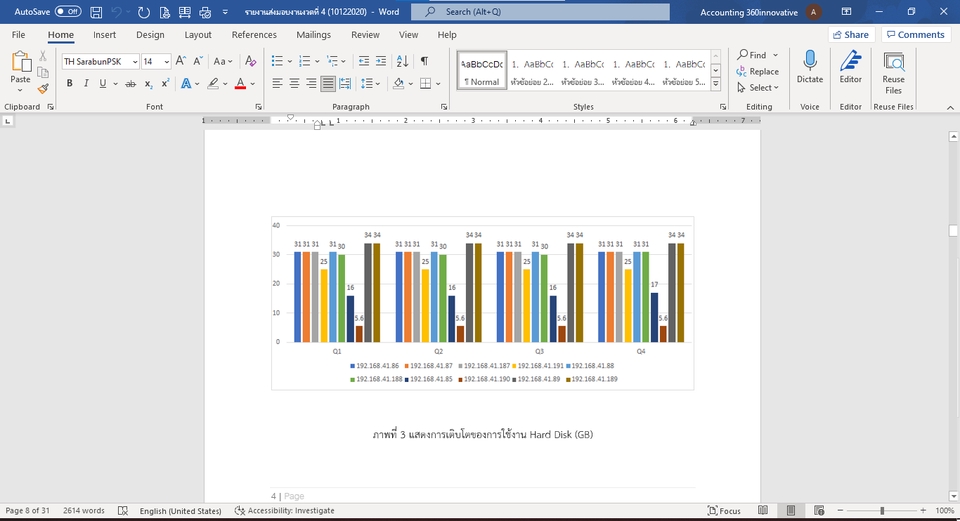The width and height of the screenshot is (960, 521).
Task: Click the zoom slider handle
Action: (882, 511)
